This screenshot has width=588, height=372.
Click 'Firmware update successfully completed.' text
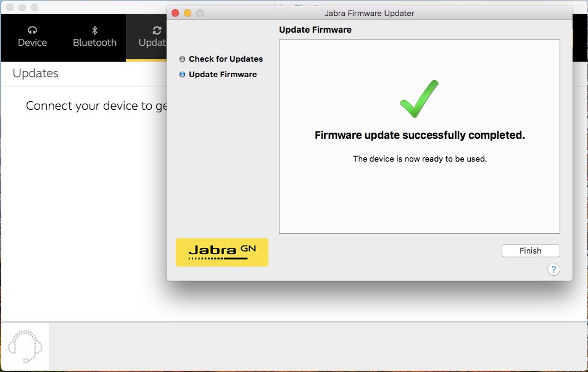[x=420, y=135]
